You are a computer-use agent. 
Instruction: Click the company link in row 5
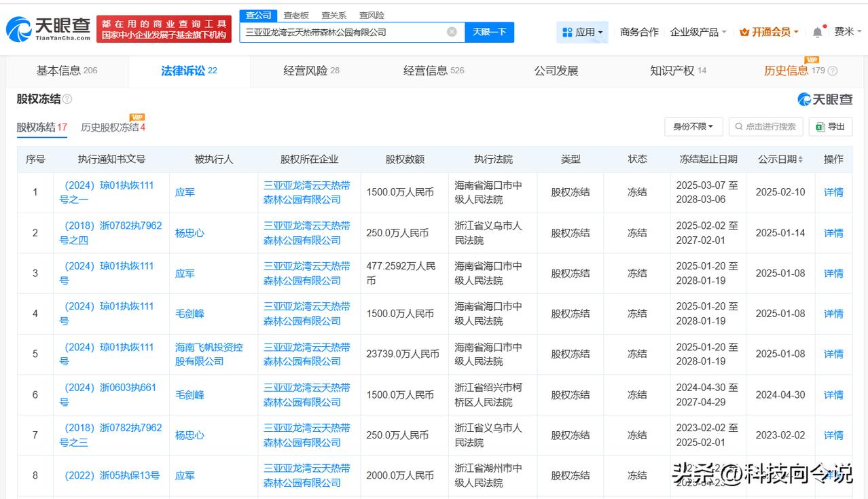pos(307,354)
